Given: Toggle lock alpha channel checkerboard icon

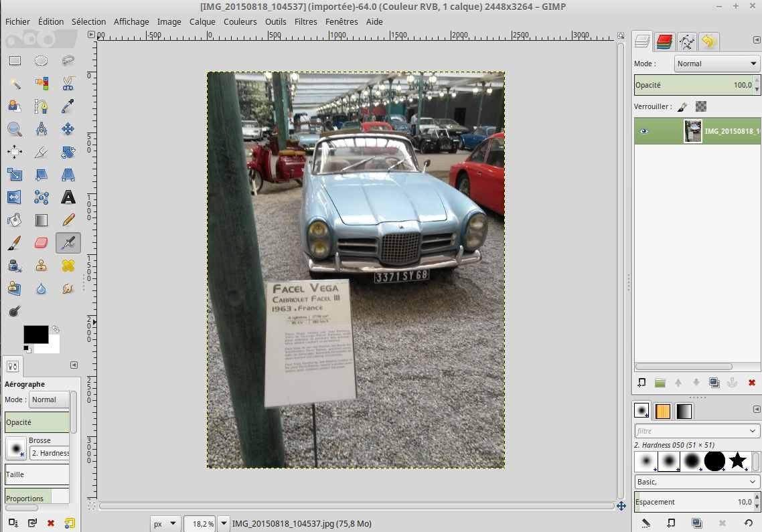Looking at the screenshot, I should point(701,106).
